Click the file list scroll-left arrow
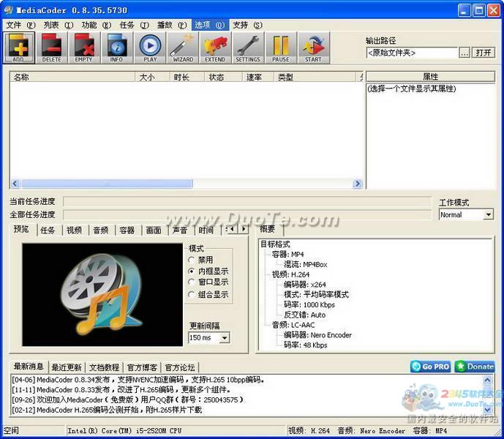504x439 pixels. point(15,184)
